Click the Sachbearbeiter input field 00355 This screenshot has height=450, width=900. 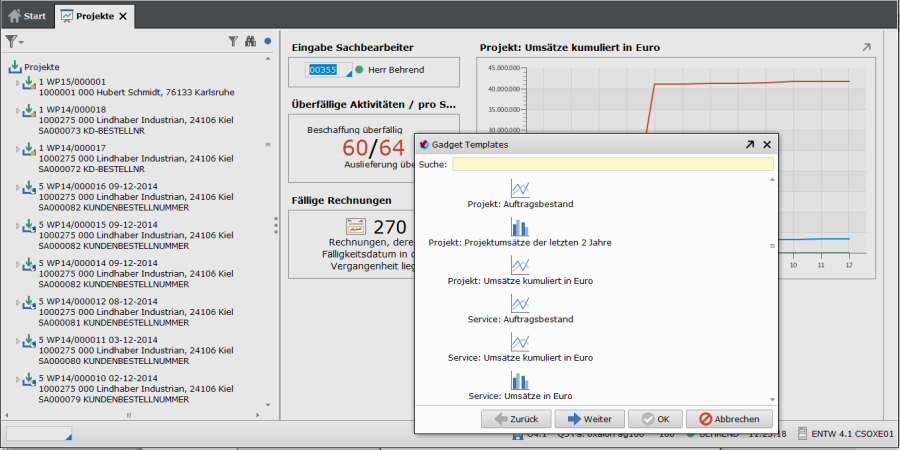[x=329, y=70]
